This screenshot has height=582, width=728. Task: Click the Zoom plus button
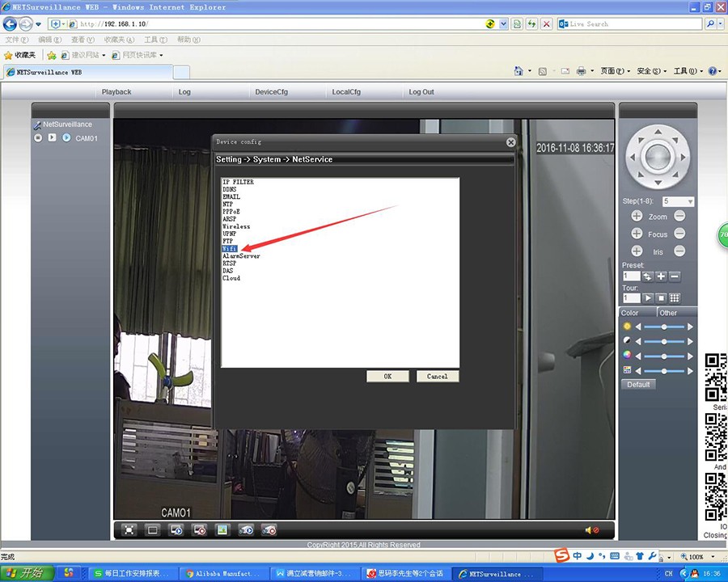pos(637,217)
